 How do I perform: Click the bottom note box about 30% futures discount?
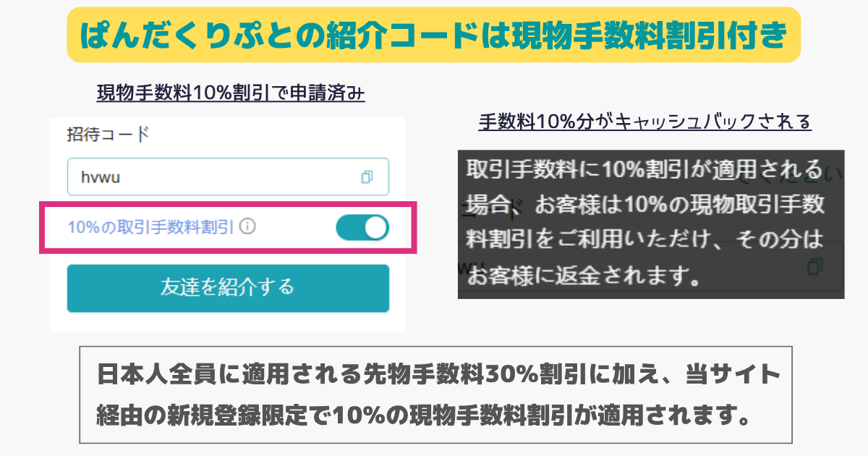(x=435, y=394)
